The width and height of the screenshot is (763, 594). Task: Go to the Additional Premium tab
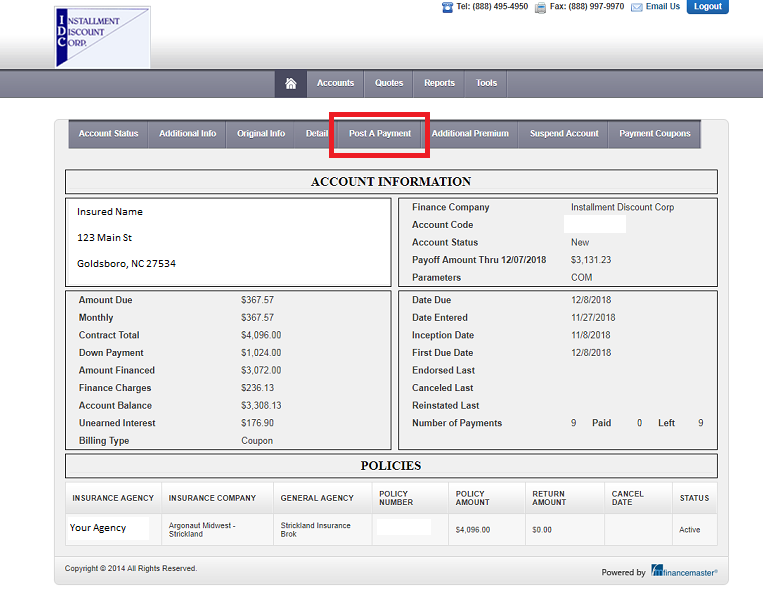470,133
